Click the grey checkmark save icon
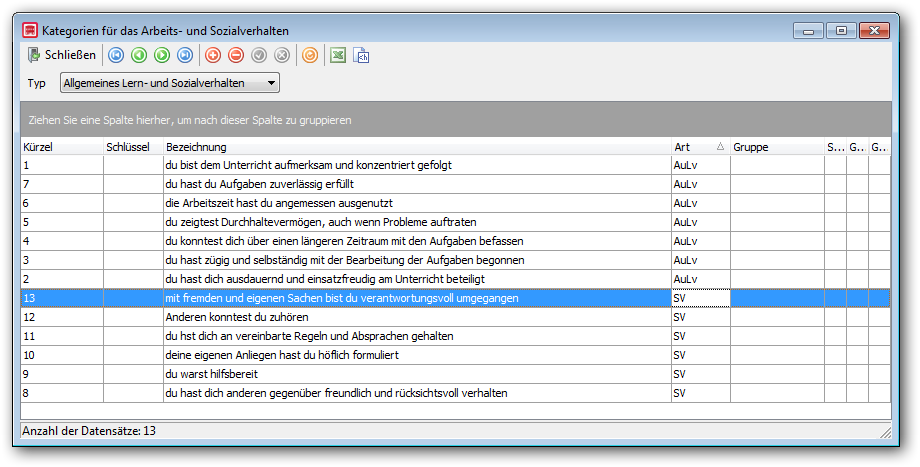This screenshot has width=920, height=467. (x=259, y=55)
